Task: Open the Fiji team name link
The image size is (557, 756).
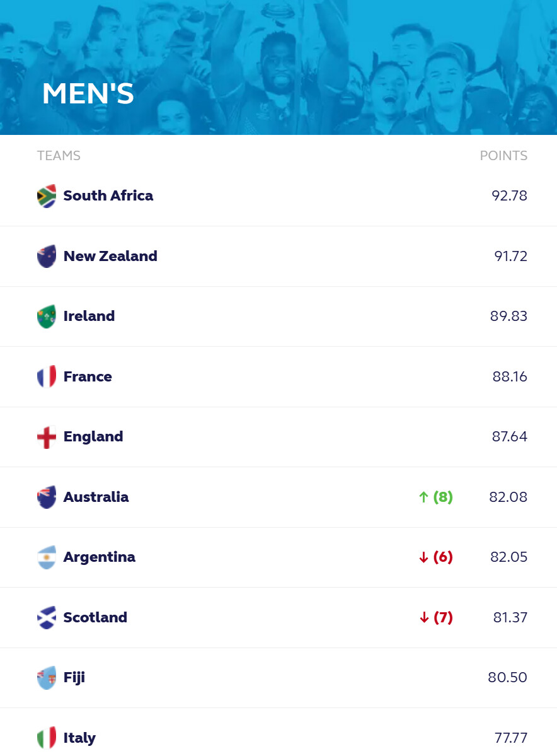Action: [74, 678]
